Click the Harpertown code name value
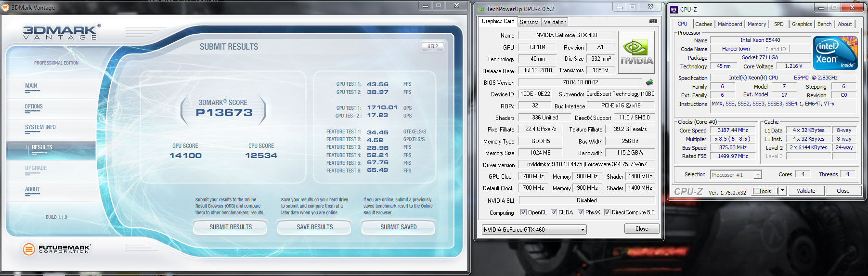Image resolution: width=868 pixels, height=276 pixels. click(736, 49)
